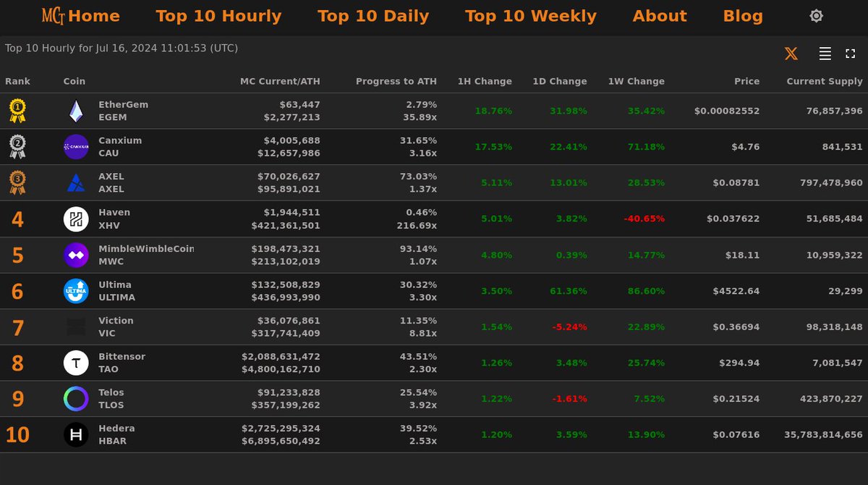The height and width of the screenshot is (485, 868).
Task: Open the X (Twitter) icon
Action: [x=791, y=54]
